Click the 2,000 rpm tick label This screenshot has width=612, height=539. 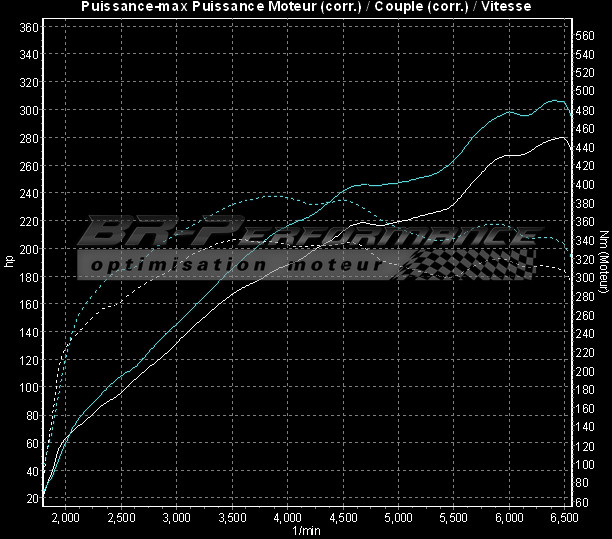[x=65, y=518]
